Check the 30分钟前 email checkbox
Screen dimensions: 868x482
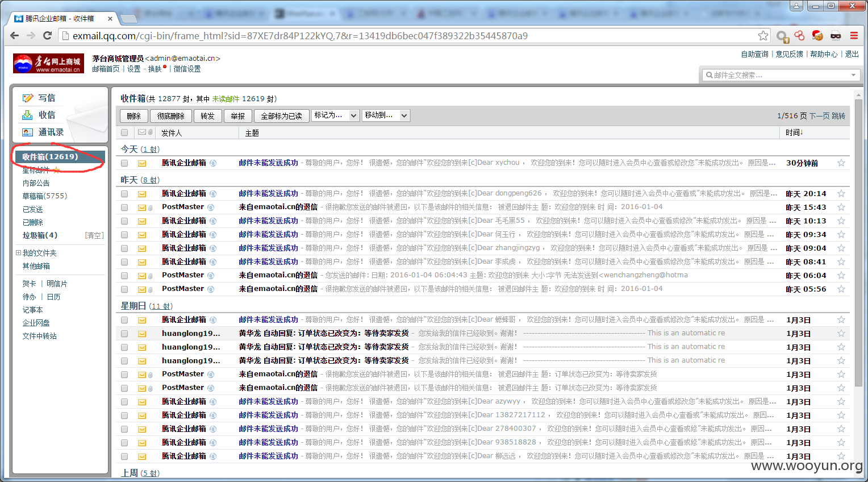point(124,163)
